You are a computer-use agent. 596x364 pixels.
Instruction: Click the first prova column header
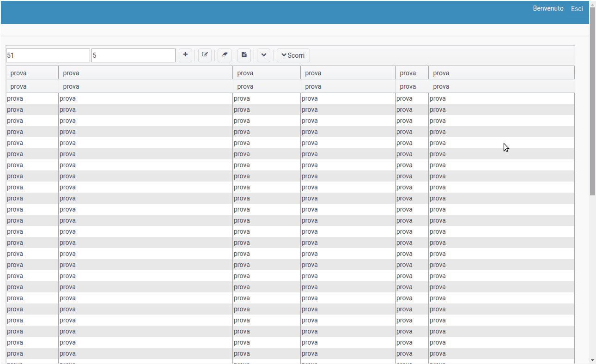pos(18,73)
